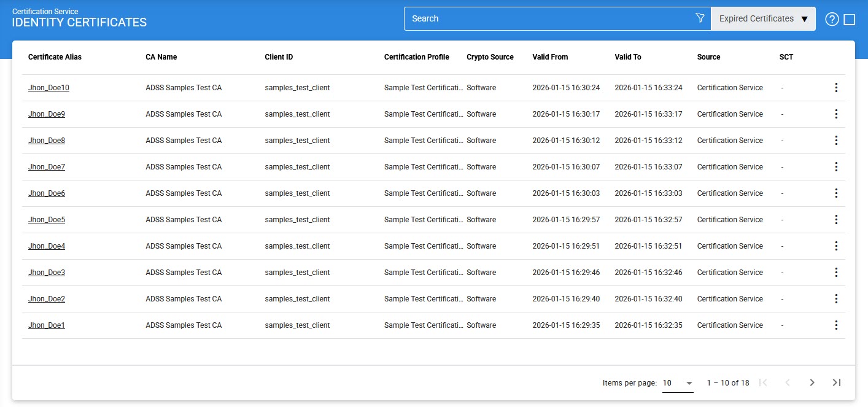Image resolution: width=868 pixels, height=407 pixels.
Task: Open the Jhon_Doe2 certificate link
Action: (x=47, y=299)
